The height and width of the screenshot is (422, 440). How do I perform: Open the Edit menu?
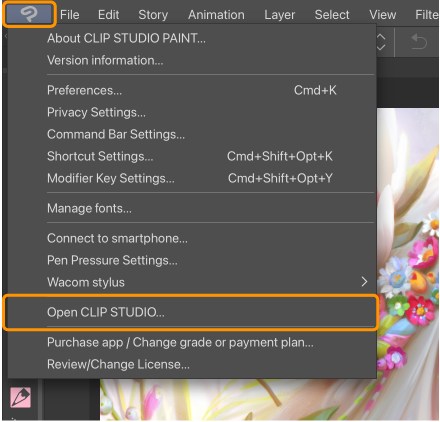coord(108,15)
